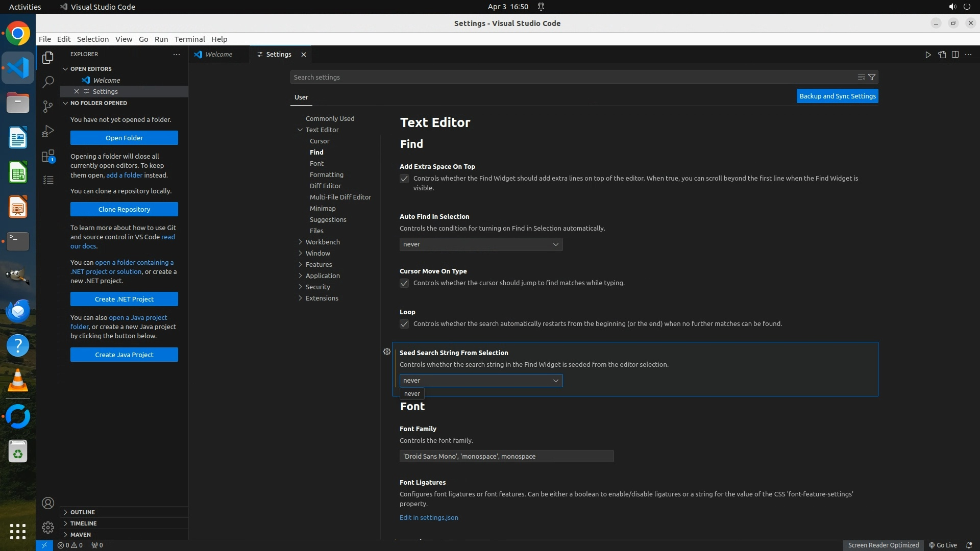Click the Edit in settings.json link
Screen dimensions: 980x551
click(x=429, y=517)
